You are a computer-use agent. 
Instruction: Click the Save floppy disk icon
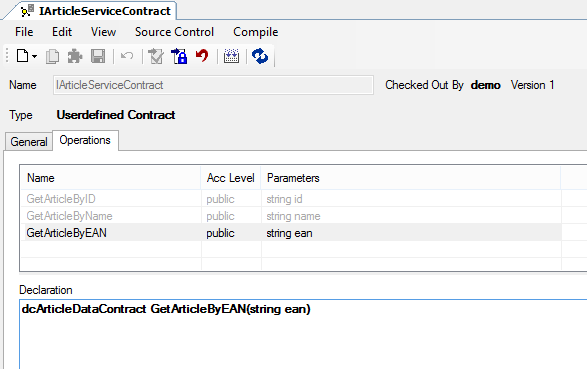[x=98, y=57]
